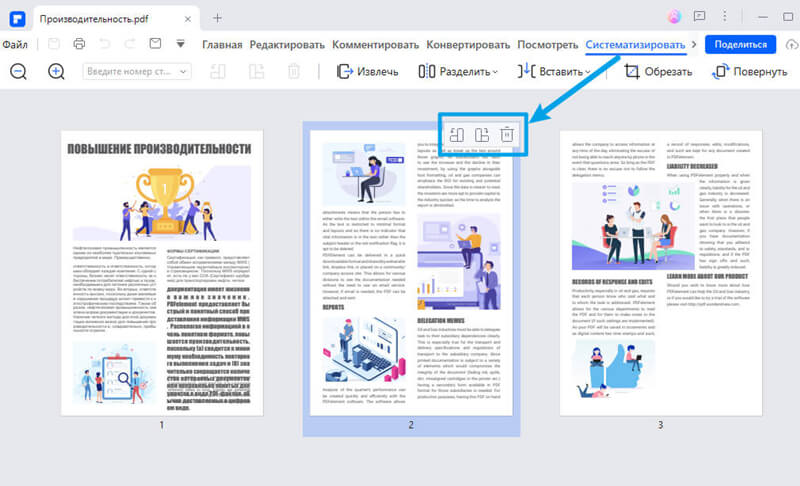The image size is (800, 486).
Task: Click the zoom in magnifier icon
Action: tap(56, 72)
